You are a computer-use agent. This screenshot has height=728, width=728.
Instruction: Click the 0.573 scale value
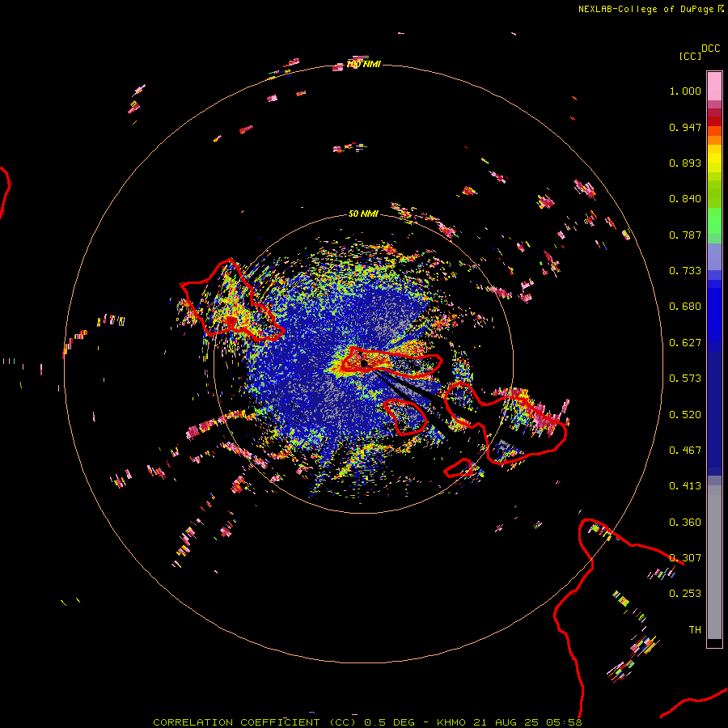[685, 379]
